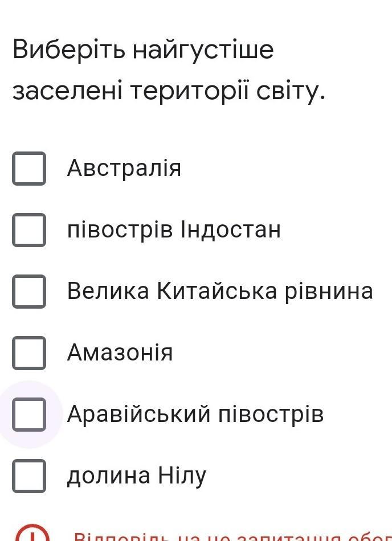This screenshot has height=541, width=392.
Task: Click the red error alert icon
Action: coord(32,534)
